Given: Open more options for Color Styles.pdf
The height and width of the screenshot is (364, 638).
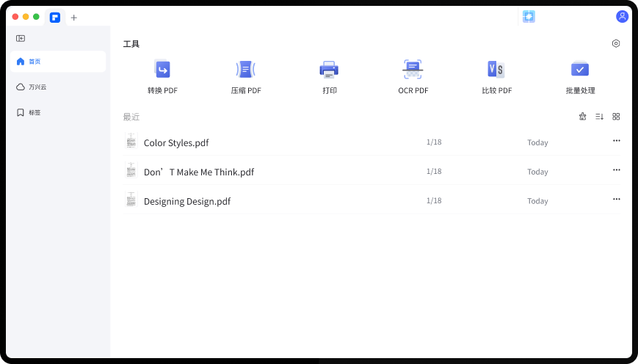Looking at the screenshot, I should tap(617, 141).
